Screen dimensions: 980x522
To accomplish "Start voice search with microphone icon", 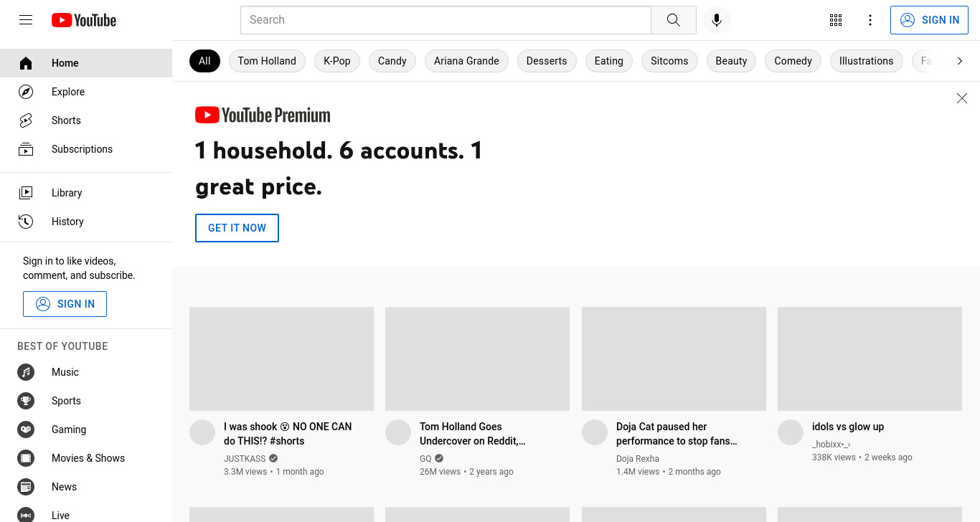I will coord(716,20).
